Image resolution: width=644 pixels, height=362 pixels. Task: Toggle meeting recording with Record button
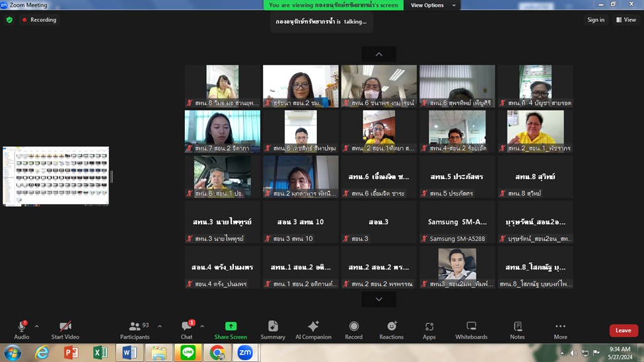tap(353, 330)
